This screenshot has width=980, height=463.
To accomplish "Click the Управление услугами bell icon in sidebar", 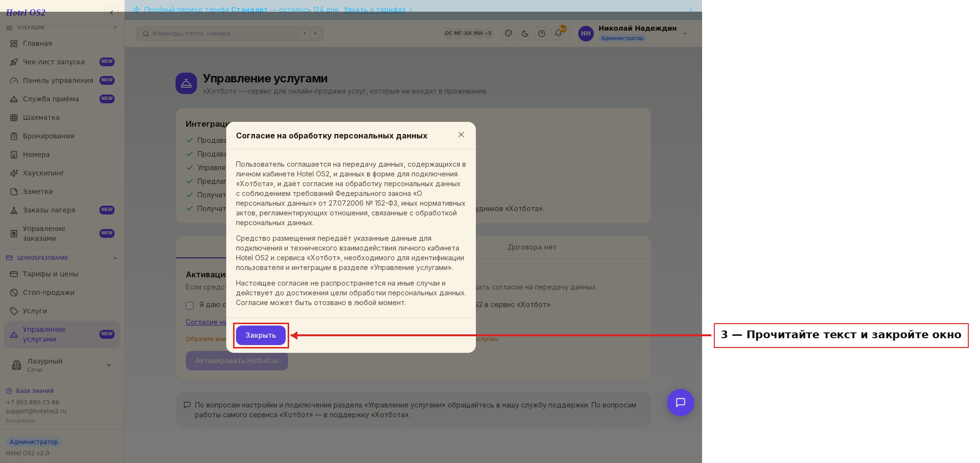I will [x=14, y=334].
